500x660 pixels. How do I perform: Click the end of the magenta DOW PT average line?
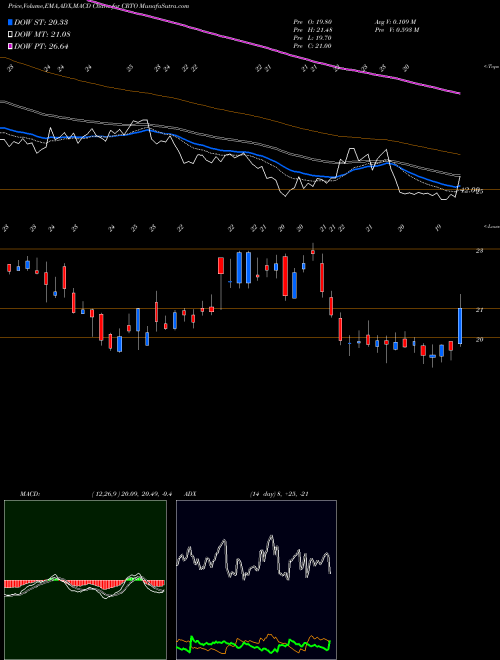pyautogui.click(x=458, y=93)
